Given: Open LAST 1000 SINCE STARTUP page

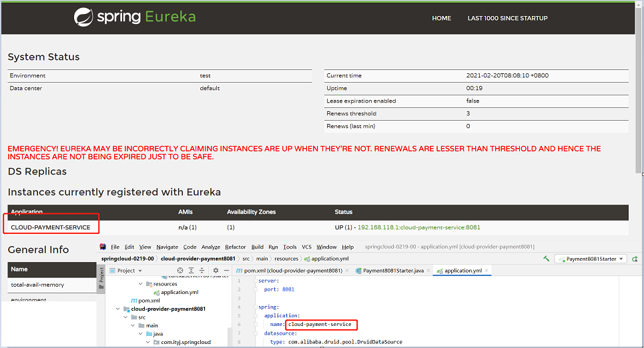Looking at the screenshot, I should click(x=508, y=18).
